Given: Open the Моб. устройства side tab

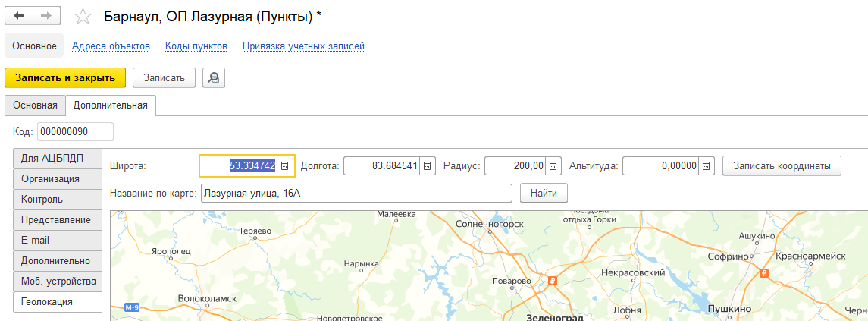Looking at the screenshot, I should point(58,282).
